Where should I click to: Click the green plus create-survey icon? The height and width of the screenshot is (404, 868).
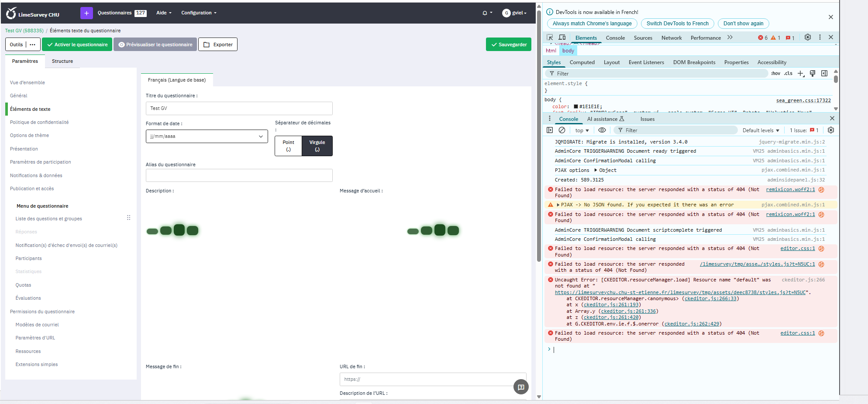click(86, 13)
